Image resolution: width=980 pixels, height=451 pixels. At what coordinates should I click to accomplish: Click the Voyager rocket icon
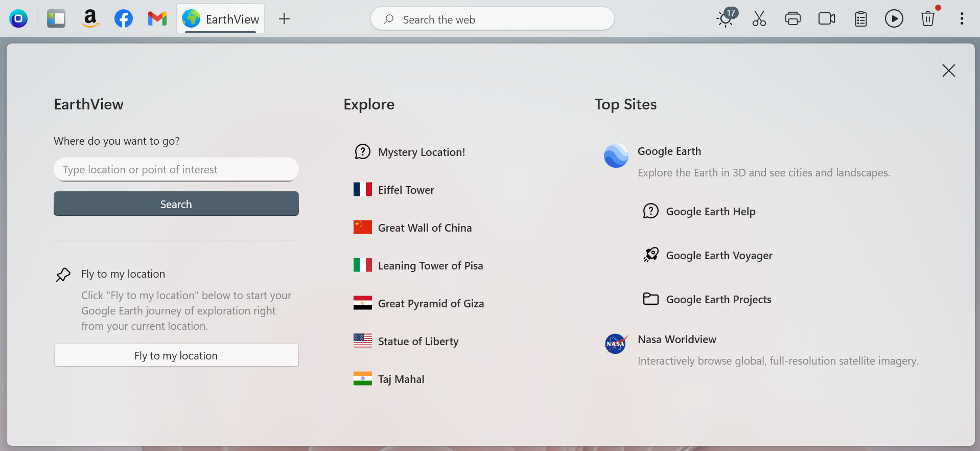[x=651, y=255]
